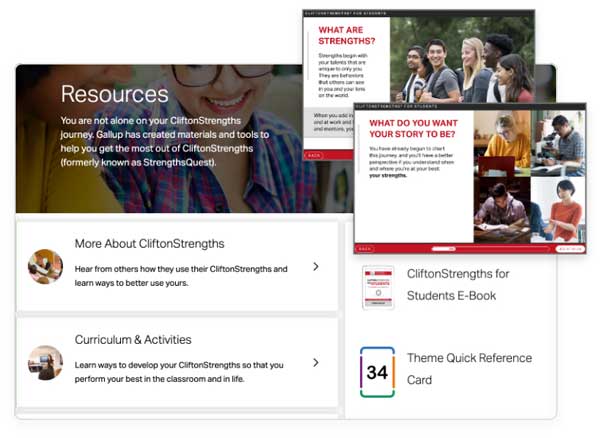Click the E-Book cover icon
Screen dimensions: 600x438
coord(378,287)
